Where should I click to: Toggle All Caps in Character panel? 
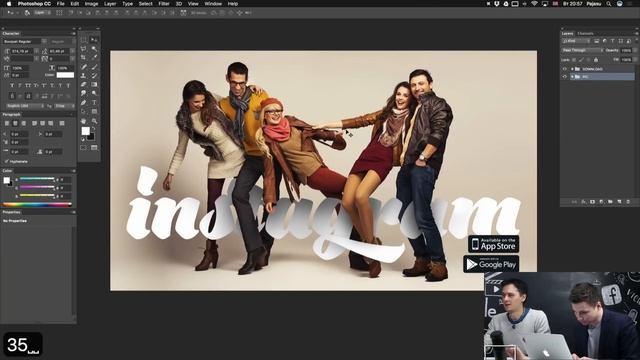28,85
